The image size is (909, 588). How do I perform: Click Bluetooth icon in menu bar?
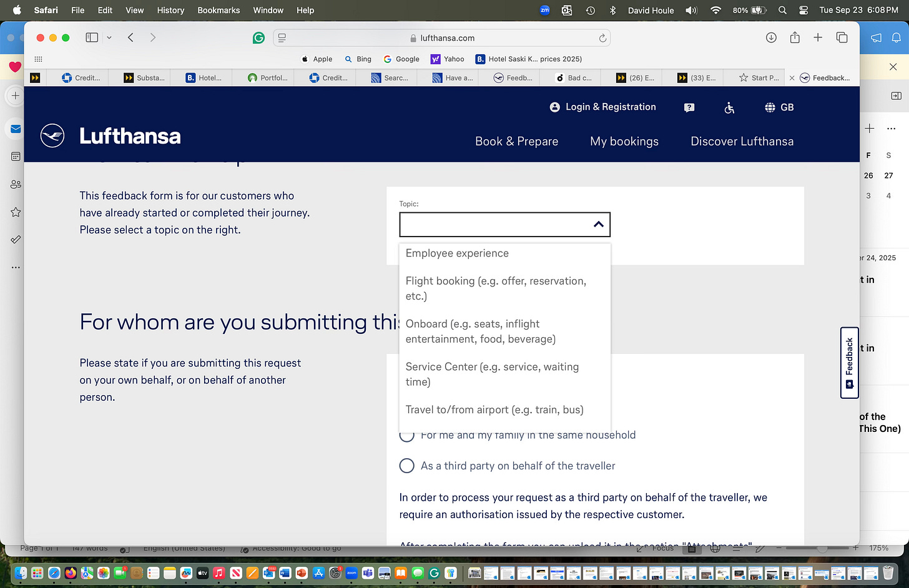coord(612,10)
